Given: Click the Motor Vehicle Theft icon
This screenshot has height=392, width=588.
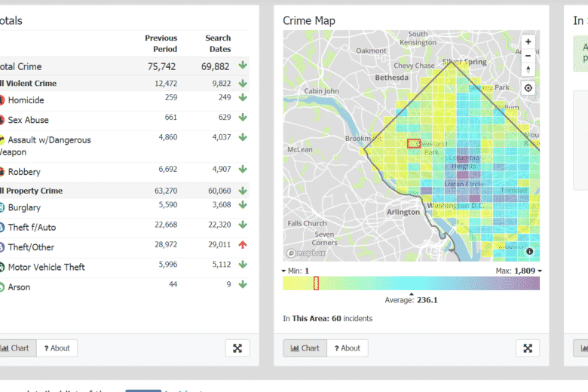Looking at the screenshot, I should [x=2, y=267].
